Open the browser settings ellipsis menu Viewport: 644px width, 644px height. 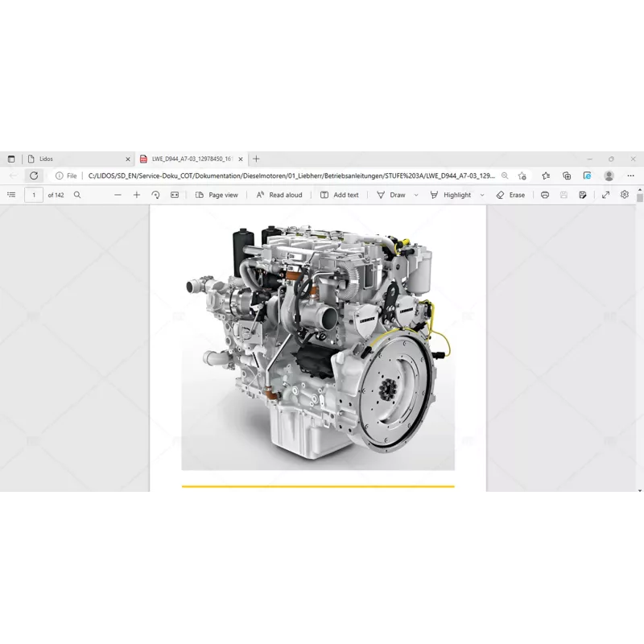[631, 175]
